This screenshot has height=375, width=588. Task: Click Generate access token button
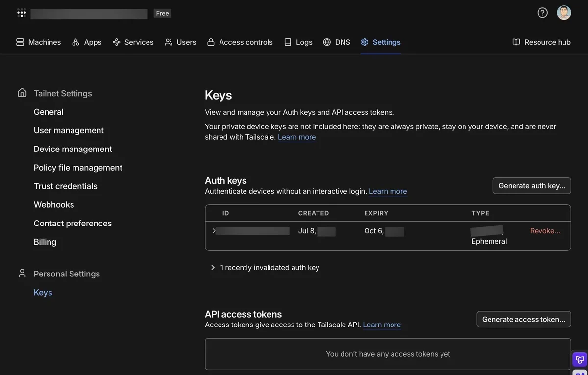coord(524,319)
